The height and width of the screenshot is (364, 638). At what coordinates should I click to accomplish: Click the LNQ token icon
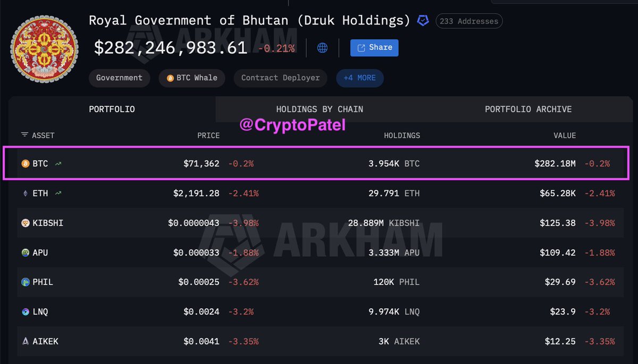click(25, 312)
